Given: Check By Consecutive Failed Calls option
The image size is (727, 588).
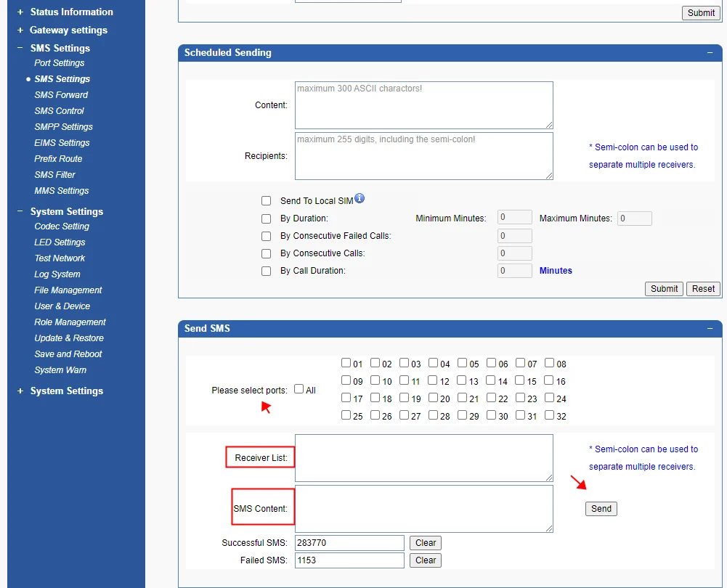Looking at the screenshot, I should pyautogui.click(x=266, y=236).
